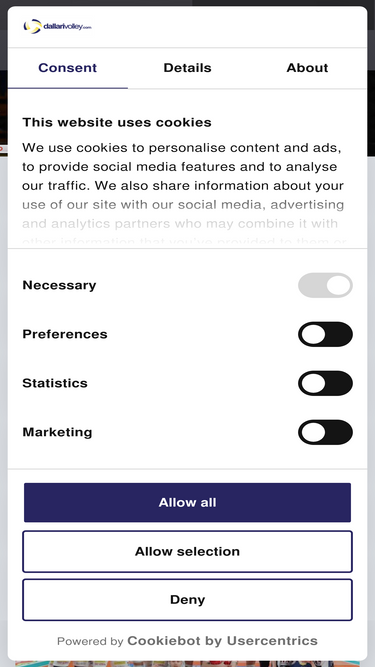375x667 pixels.
Task: Click the 'This website uses cookies' heading
Action: [117, 123]
